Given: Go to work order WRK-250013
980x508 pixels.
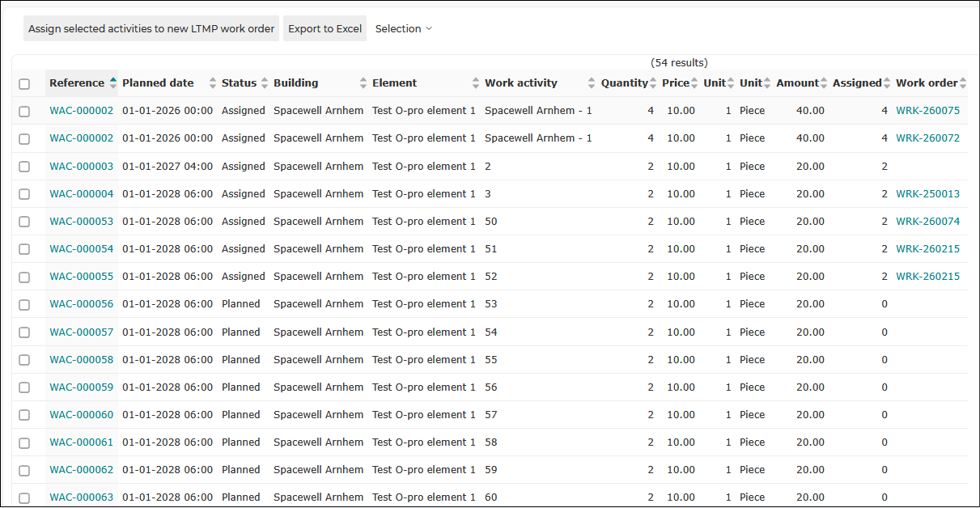Looking at the screenshot, I should coord(927,194).
